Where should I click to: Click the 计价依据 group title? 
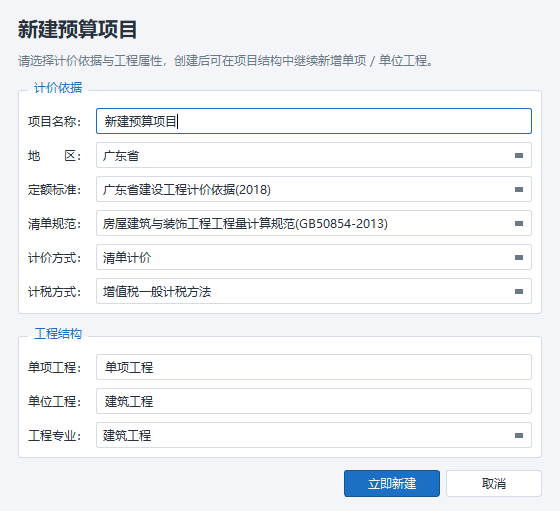(58, 87)
